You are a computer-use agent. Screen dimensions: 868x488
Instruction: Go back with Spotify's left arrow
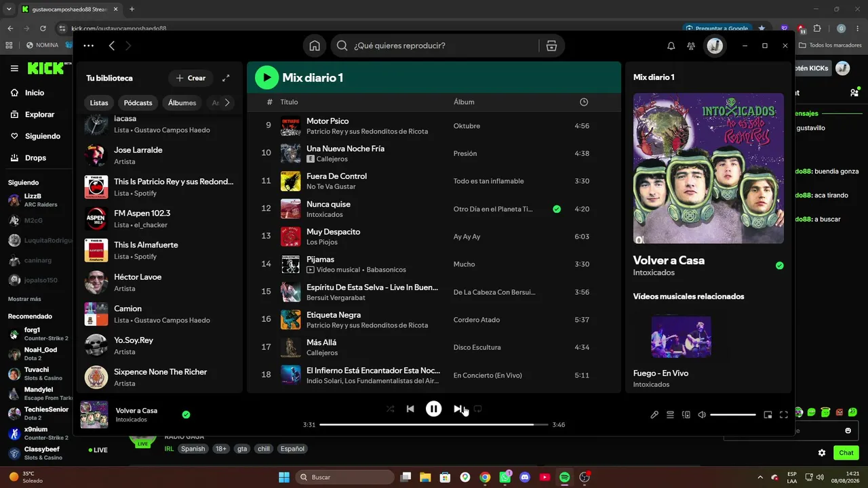(x=112, y=45)
